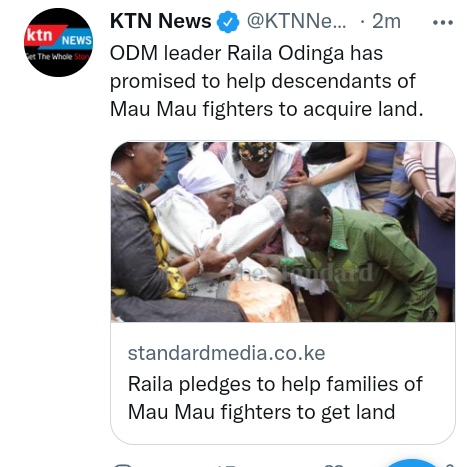Open the KTN News display name
The image size is (476, 467).
[160, 21]
